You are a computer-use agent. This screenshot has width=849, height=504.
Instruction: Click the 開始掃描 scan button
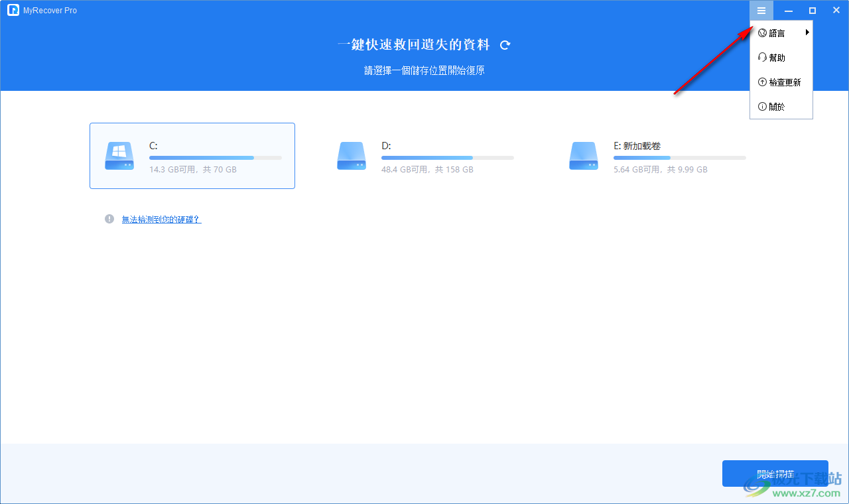coord(775,473)
